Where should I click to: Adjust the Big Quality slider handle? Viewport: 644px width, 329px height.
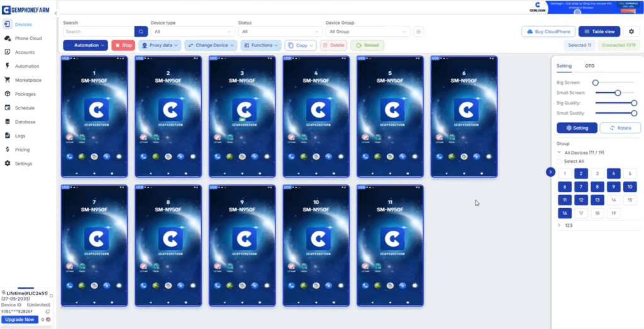634,103
